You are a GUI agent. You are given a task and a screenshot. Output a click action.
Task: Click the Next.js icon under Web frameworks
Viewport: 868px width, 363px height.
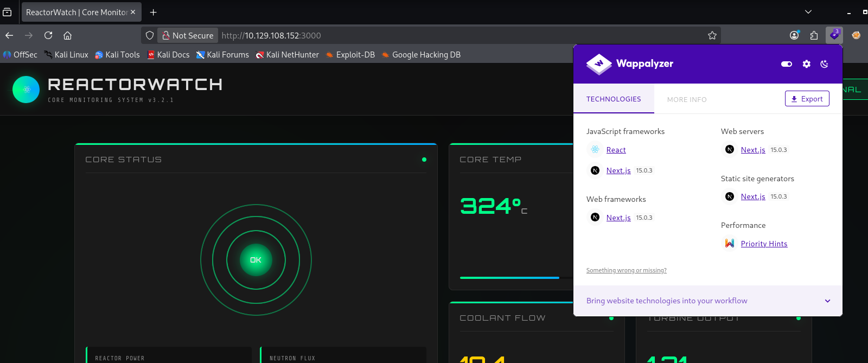[595, 218]
